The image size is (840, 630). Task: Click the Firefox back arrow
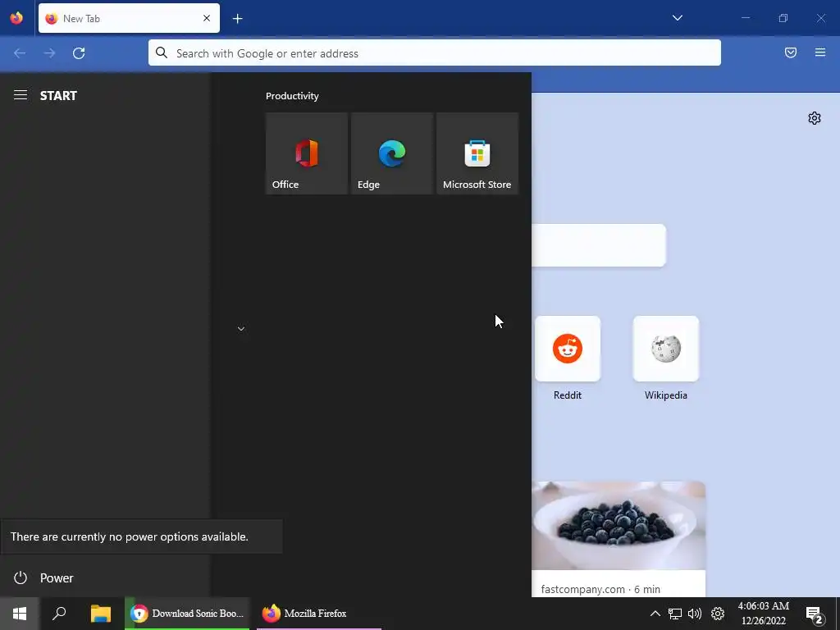click(x=20, y=53)
